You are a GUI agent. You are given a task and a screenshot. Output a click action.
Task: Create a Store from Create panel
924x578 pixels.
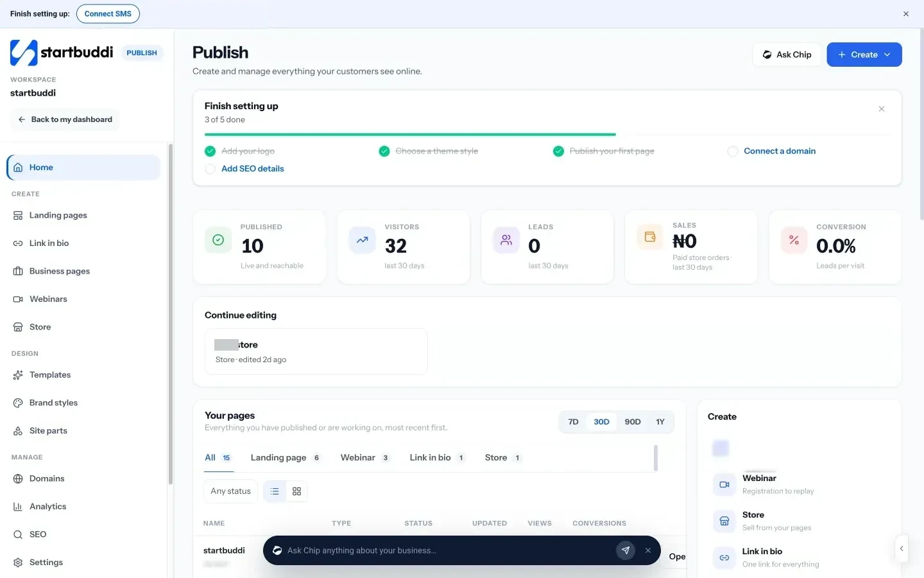(800, 521)
